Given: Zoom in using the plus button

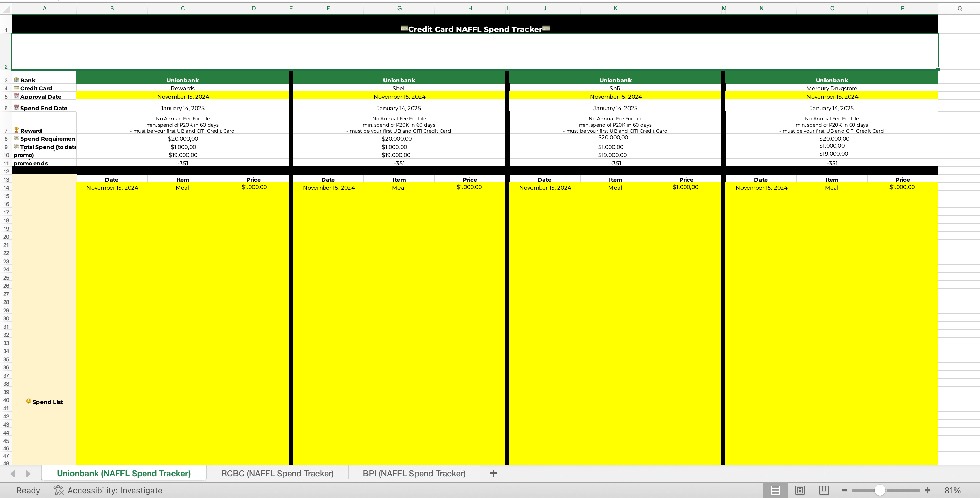Looking at the screenshot, I should [927, 490].
